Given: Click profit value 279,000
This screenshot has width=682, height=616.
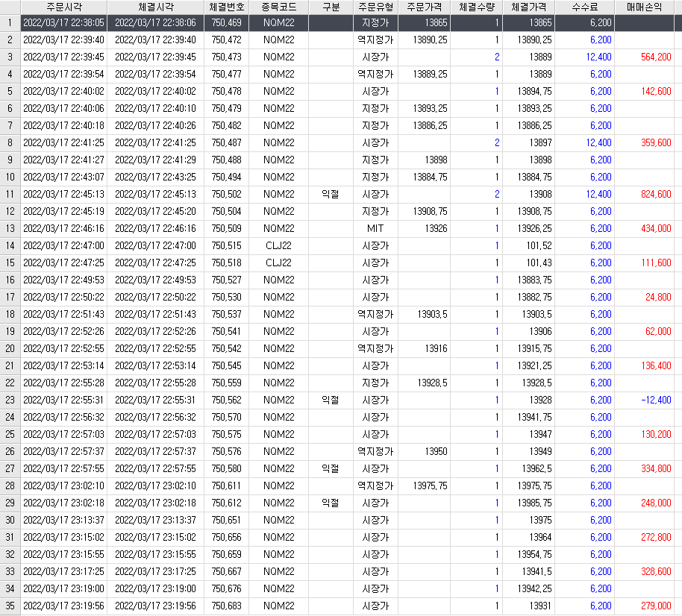Looking at the screenshot, I should [x=656, y=606].
